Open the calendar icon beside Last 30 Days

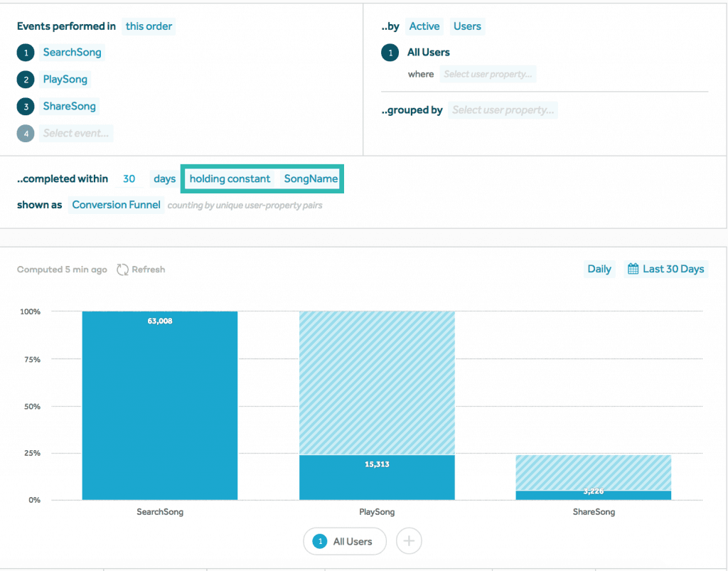click(x=631, y=269)
